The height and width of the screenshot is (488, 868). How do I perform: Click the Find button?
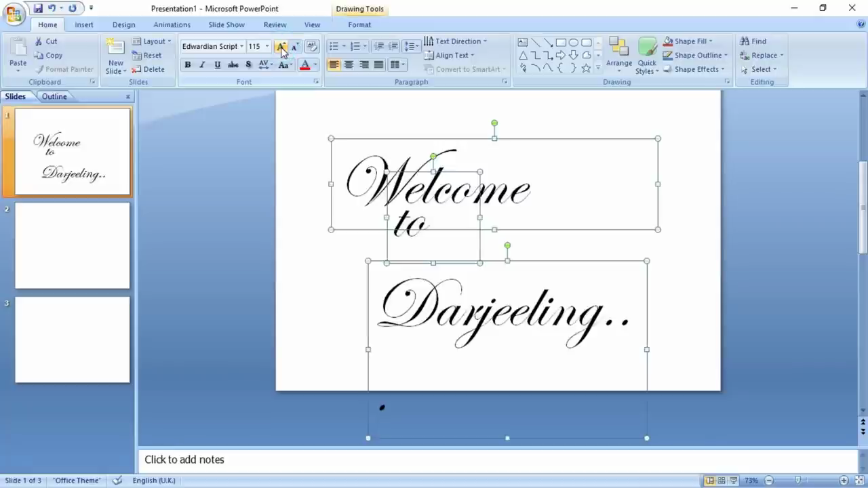753,41
